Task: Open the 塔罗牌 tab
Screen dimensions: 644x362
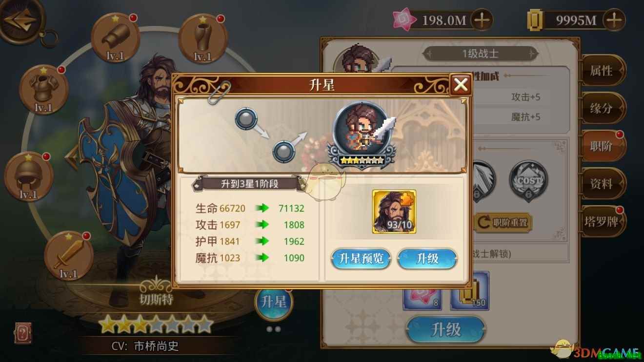Action: (x=602, y=222)
